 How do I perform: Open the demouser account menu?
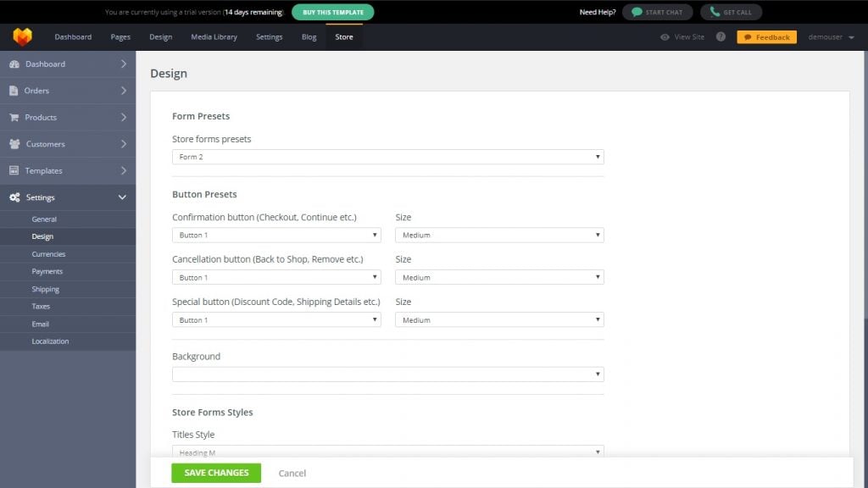(831, 37)
